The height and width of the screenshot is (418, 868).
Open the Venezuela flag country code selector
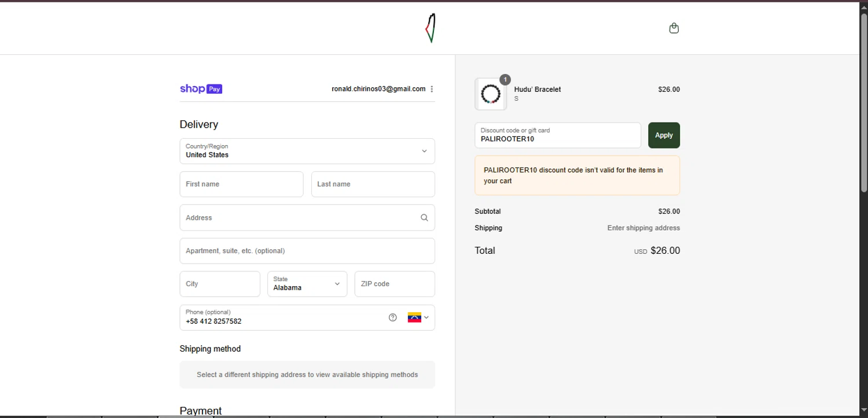tap(418, 317)
